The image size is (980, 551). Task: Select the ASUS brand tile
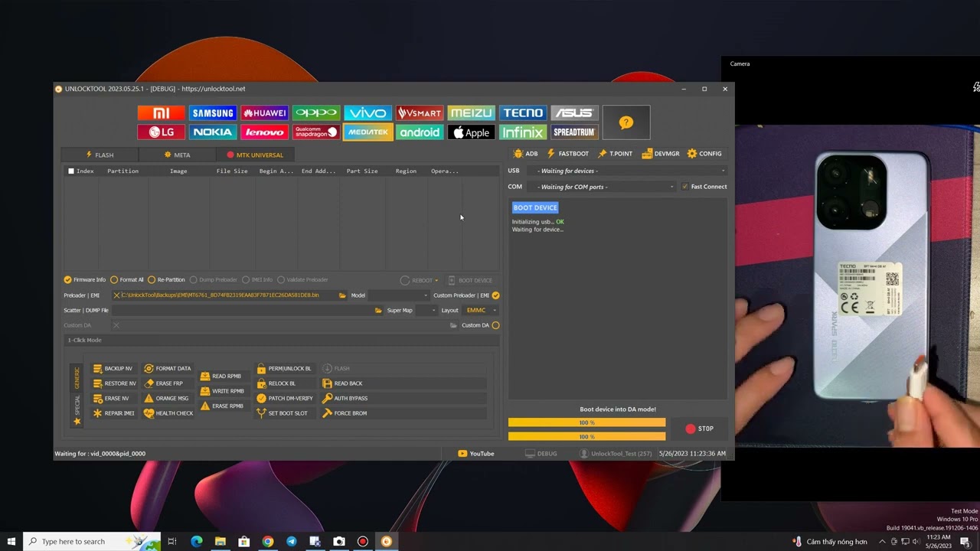click(574, 113)
